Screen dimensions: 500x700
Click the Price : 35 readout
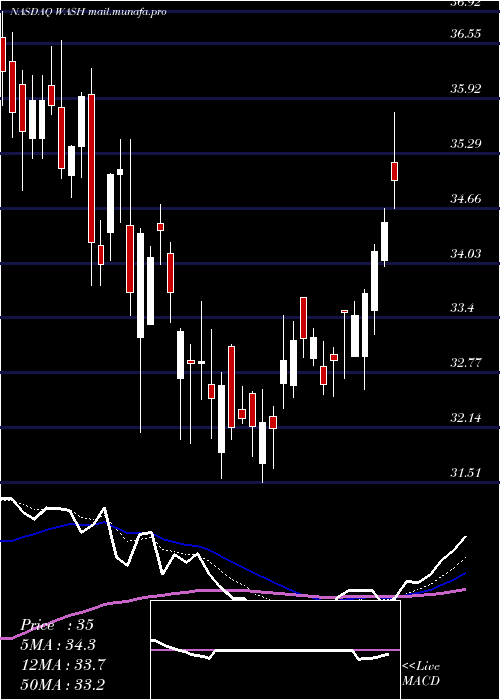[x=57, y=625]
